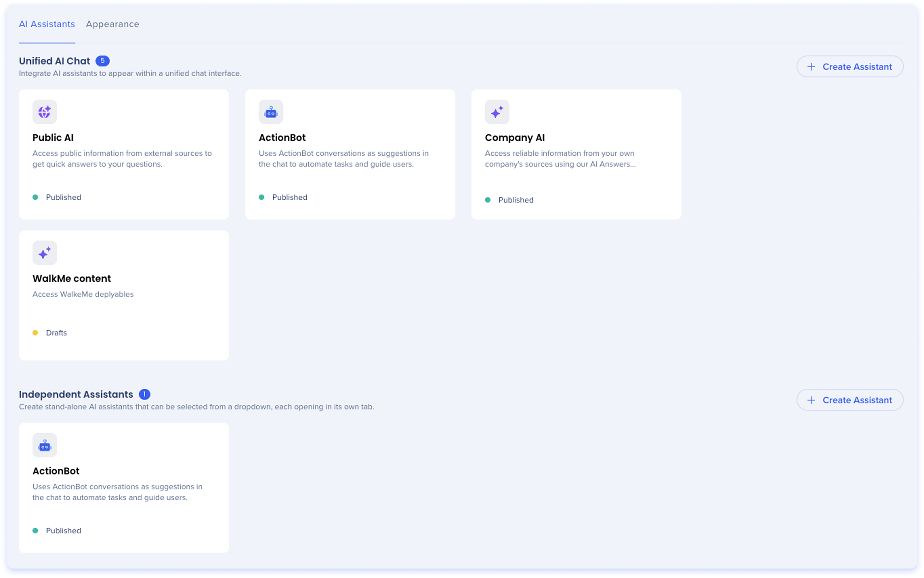
Task: Select the ActionBot title under Unified AI Chat
Action: pos(282,138)
